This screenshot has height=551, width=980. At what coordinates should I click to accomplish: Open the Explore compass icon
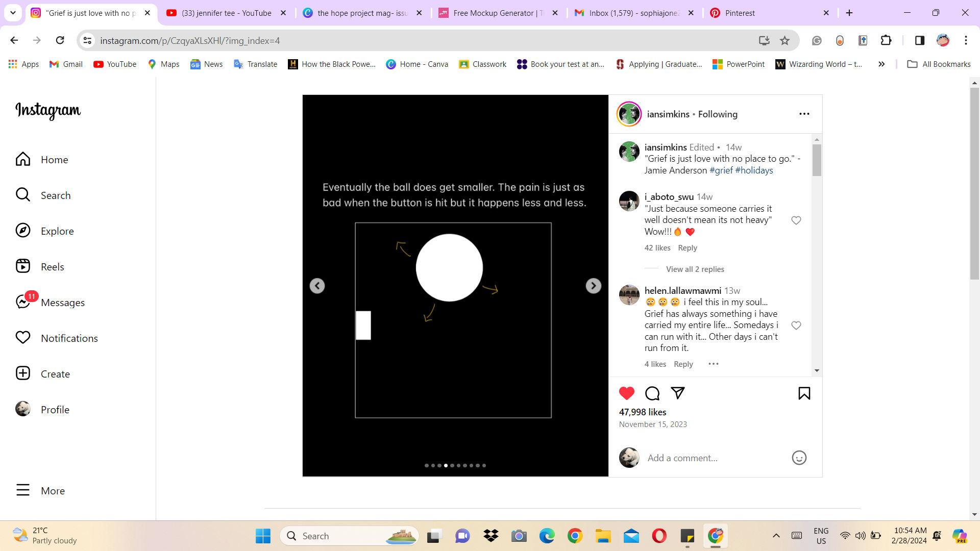coord(23,231)
